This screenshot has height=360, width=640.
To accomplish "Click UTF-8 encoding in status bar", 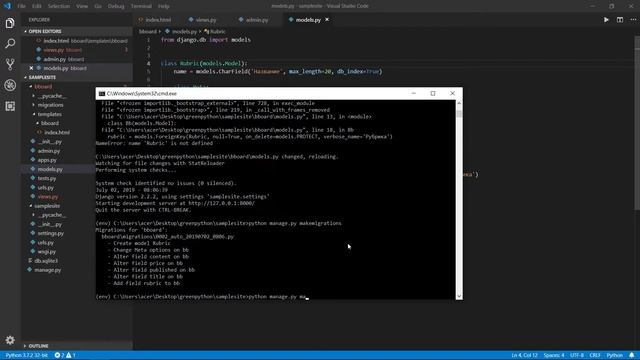I will 577,355.
